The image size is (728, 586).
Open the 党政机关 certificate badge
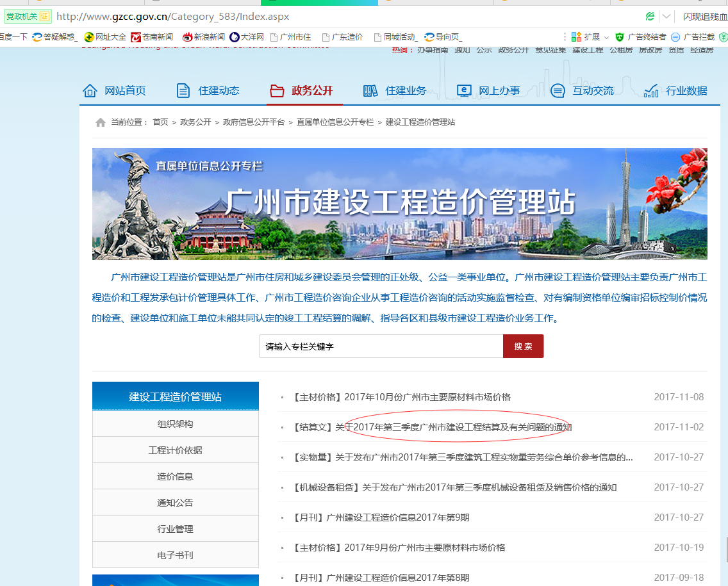[28, 17]
